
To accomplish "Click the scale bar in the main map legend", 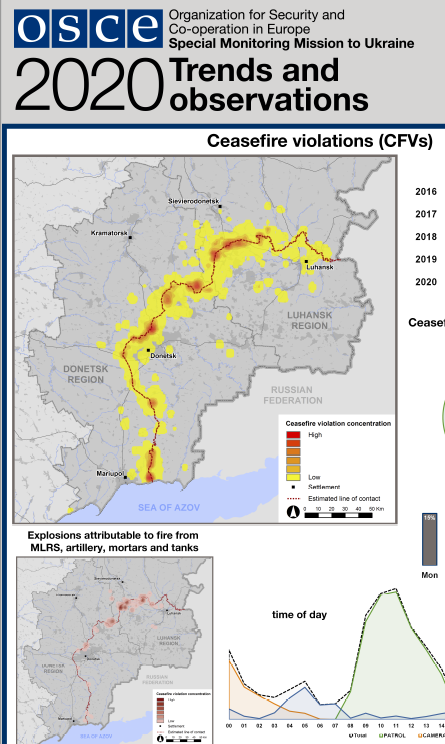I will point(338,515).
